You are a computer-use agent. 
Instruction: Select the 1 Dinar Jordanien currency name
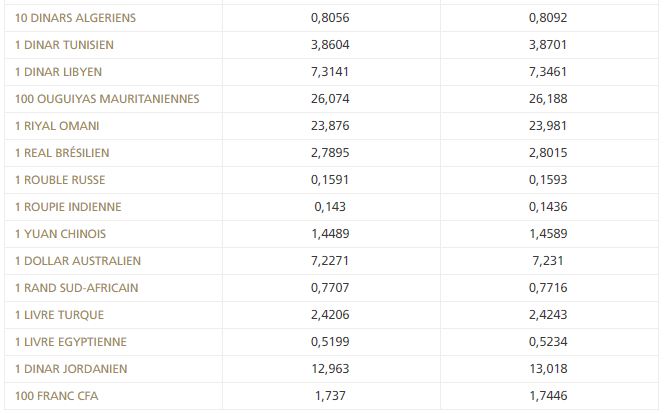(x=71, y=369)
